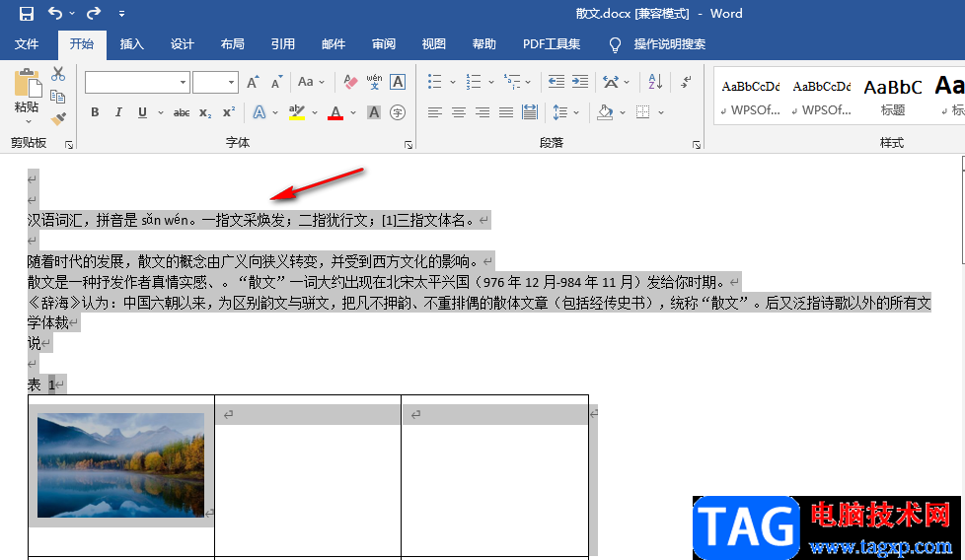The width and height of the screenshot is (965, 560).
Task: Click the 操作说明搜索 search box
Action: point(670,44)
